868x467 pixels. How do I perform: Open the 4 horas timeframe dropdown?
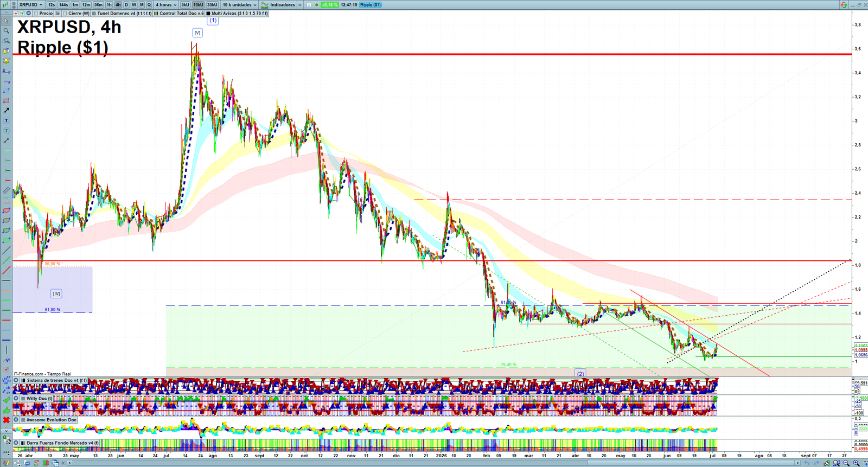pyautogui.click(x=166, y=5)
